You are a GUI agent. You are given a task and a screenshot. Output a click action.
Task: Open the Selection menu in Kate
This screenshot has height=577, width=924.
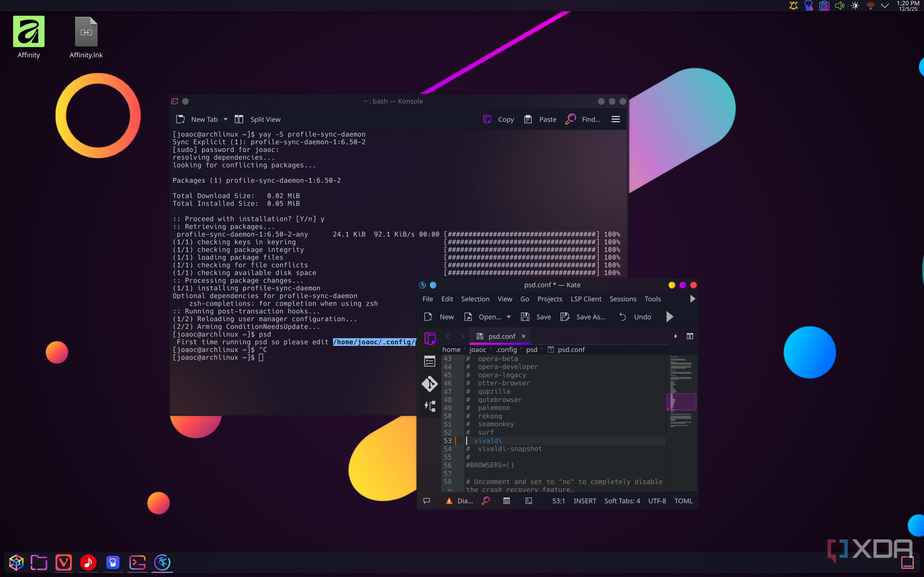(x=475, y=299)
